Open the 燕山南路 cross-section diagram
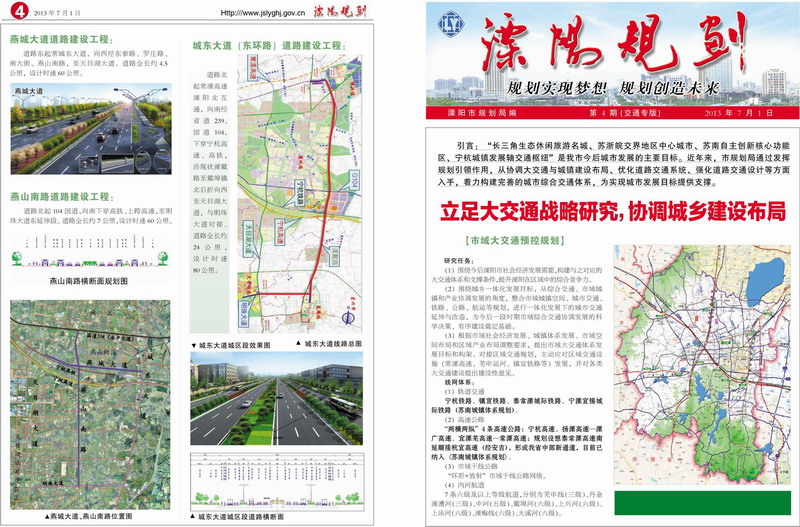Viewport: 800px width, 527px height. (x=90, y=252)
